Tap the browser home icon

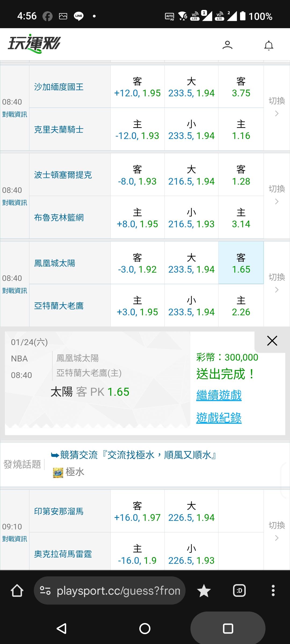(17, 591)
